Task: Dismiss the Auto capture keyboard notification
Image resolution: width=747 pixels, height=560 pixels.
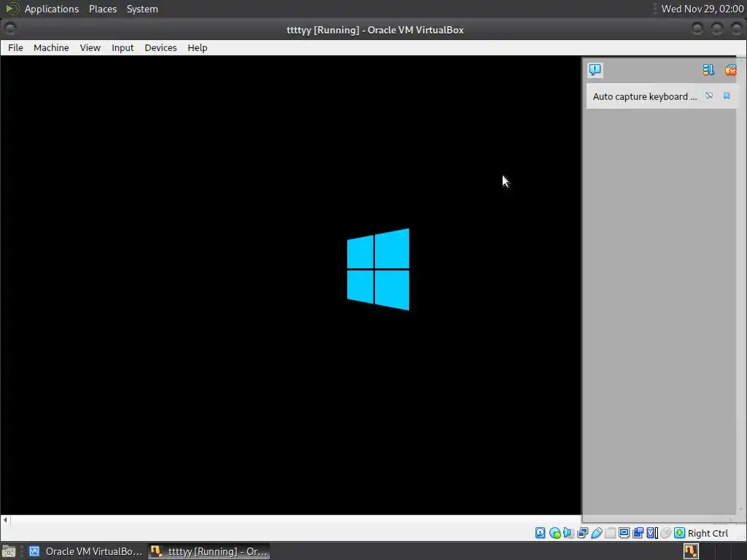Action: tap(727, 96)
